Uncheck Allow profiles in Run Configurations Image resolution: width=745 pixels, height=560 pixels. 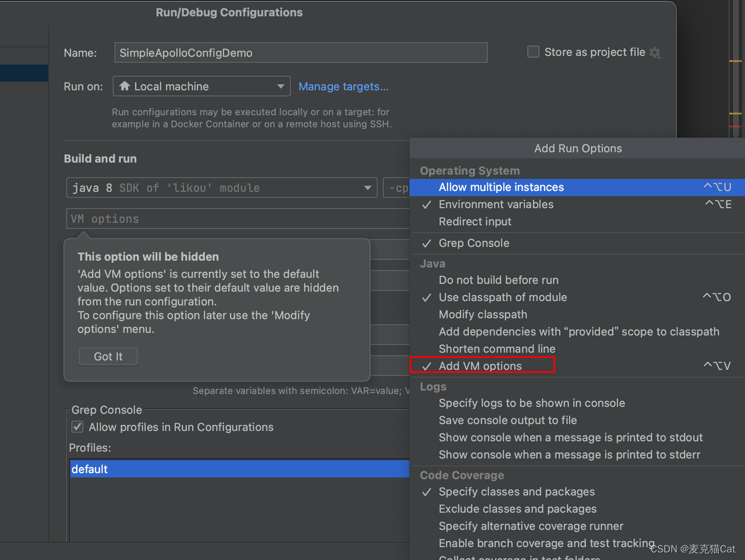(77, 427)
